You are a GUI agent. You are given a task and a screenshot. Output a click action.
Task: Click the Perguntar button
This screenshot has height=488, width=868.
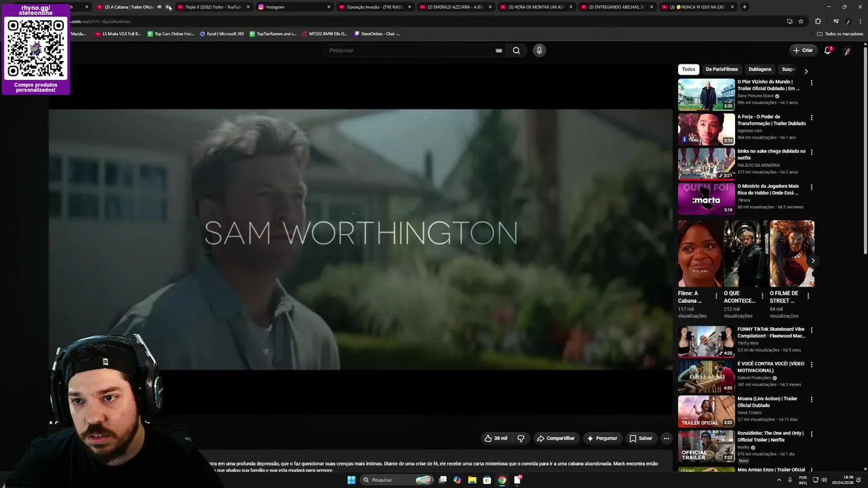(602, 439)
